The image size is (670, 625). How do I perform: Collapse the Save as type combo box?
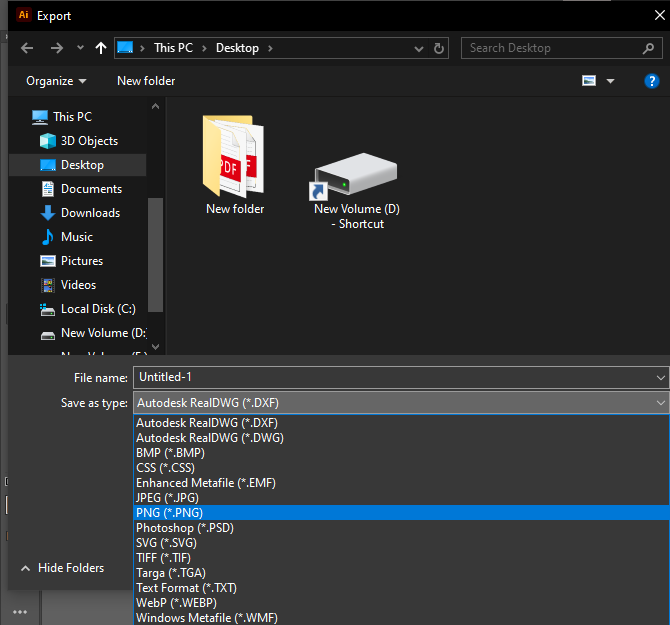click(401, 403)
